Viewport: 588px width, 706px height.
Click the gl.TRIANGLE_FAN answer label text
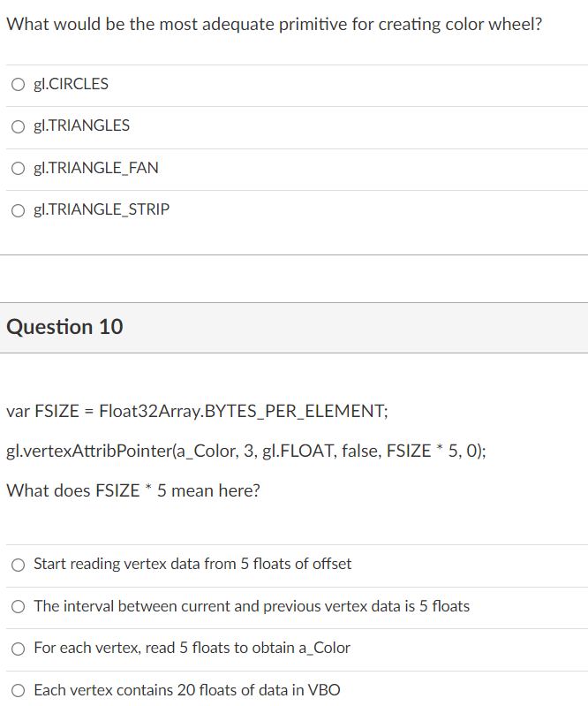96,168
